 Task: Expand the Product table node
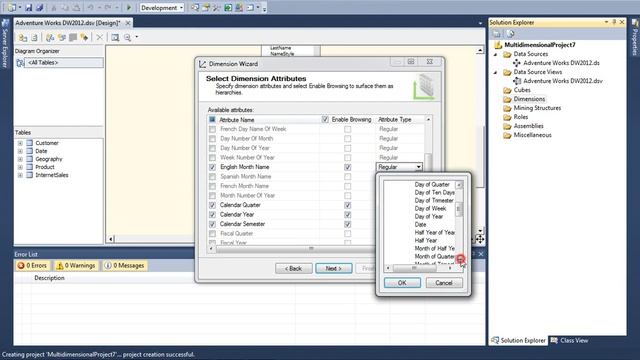[20, 167]
